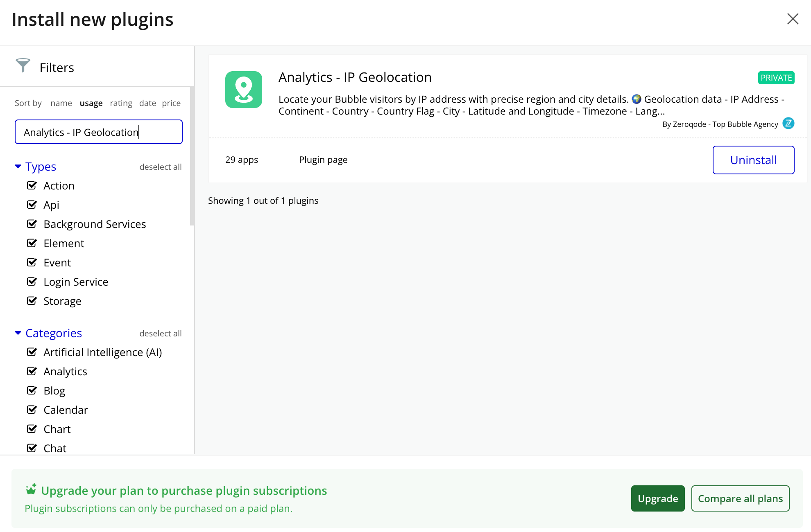
Task: Toggle the Background Services checkbox
Action: pos(32,224)
